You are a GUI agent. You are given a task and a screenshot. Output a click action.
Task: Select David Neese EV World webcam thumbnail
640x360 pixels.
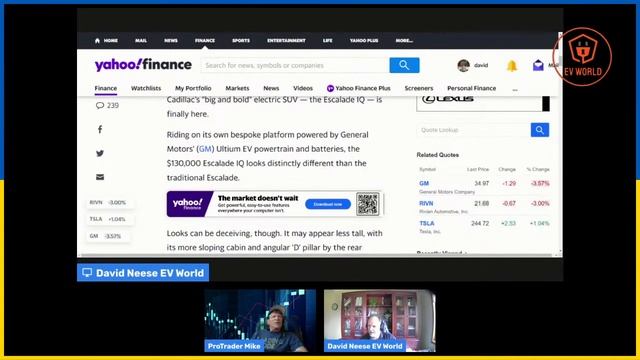pyautogui.click(x=380, y=321)
